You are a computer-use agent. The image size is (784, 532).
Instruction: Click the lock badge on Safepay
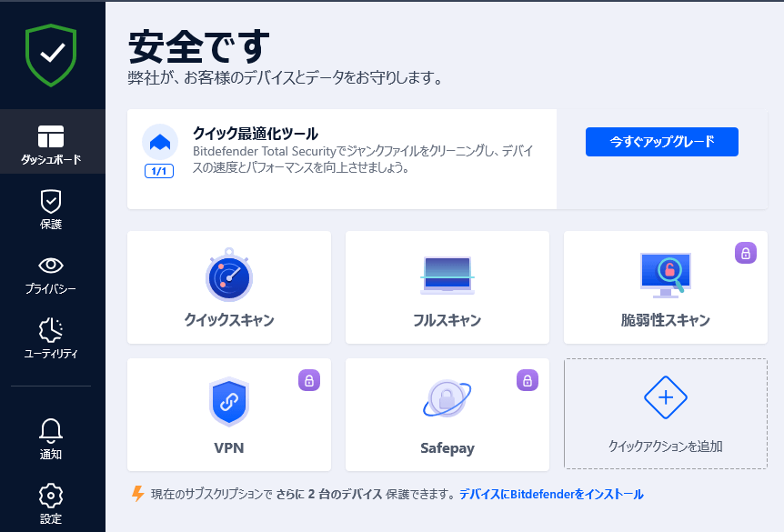click(x=527, y=380)
